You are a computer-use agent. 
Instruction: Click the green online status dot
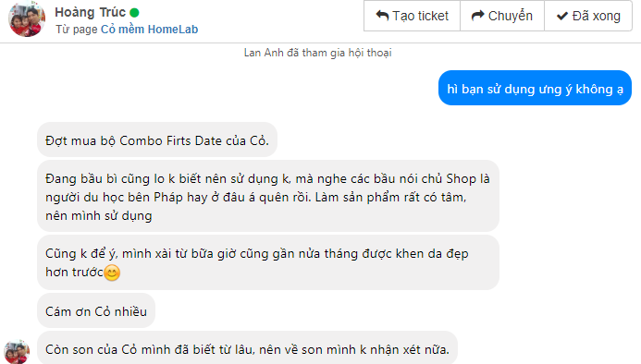(134, 13)
